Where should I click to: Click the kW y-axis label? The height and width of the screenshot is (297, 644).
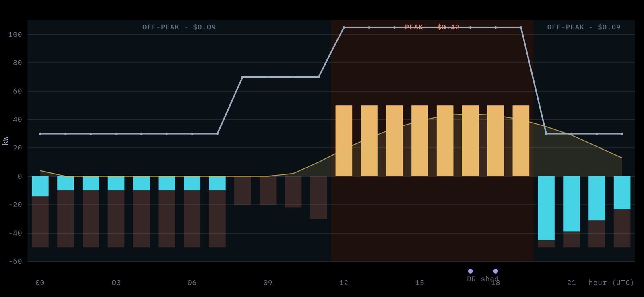(5, 141)
